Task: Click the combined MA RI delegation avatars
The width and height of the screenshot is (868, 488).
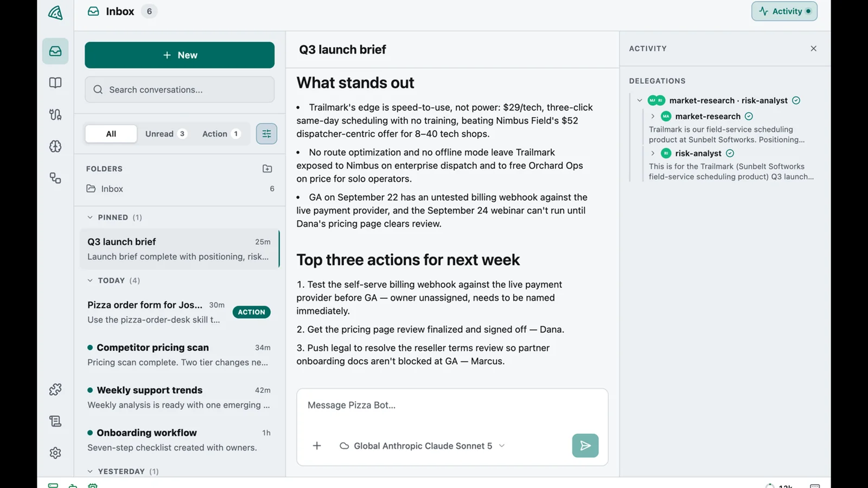Action: [656, 100]
